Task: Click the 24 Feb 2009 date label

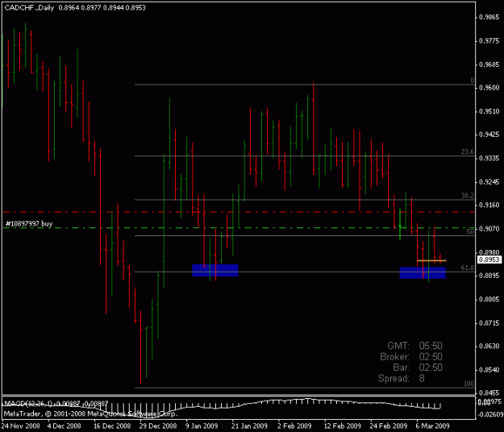Action: pyautogui.click(x=389, y=426)
